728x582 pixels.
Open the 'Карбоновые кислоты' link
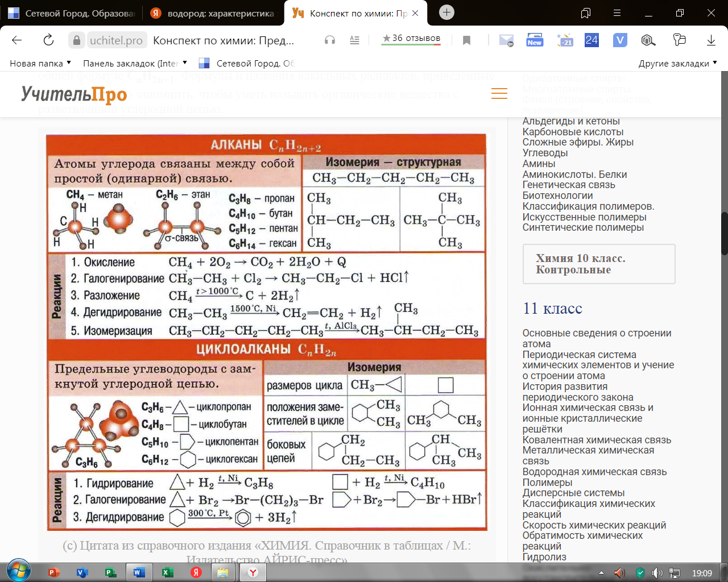tap(573, 132)
